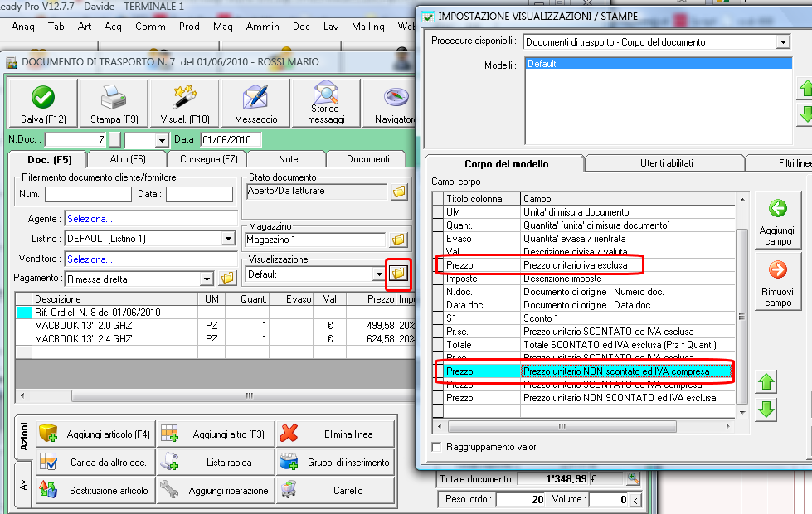The width and height of the screenshot is (812, 514).
Task: Switch to Utenti abilitati tab
Action: pyautogui.click(x=667, y=163)
